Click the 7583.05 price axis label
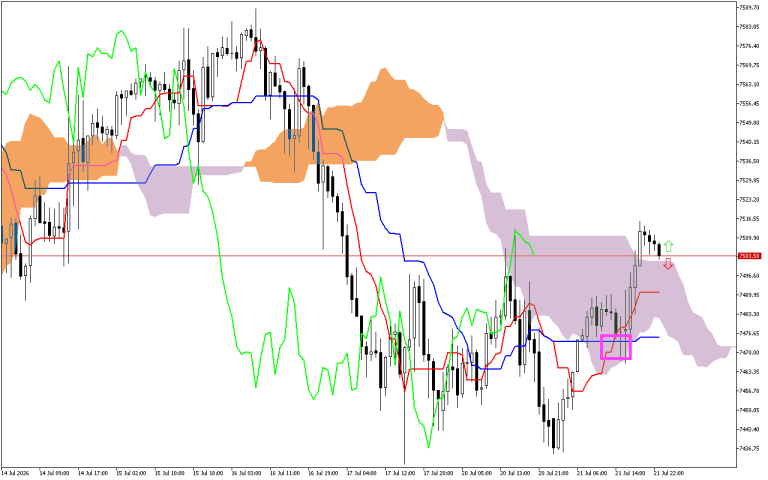This screenshot has height=480, width=768. click(749, 26)
